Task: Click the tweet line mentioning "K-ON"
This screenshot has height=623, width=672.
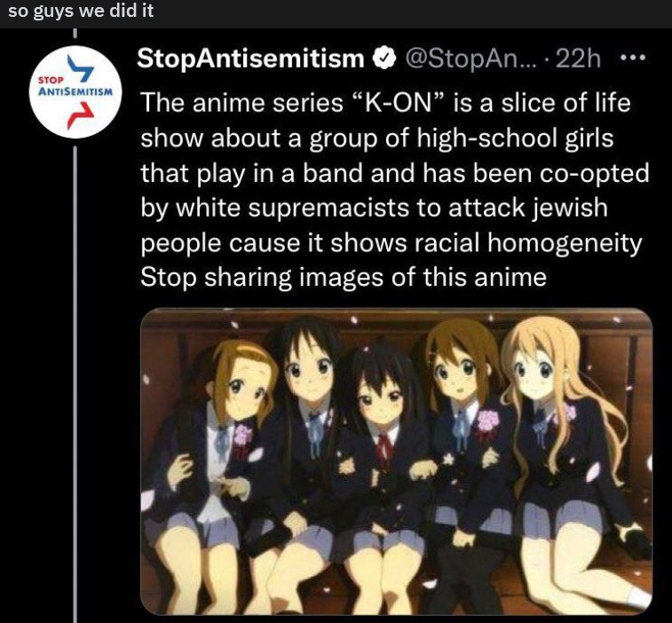Action: (x=385, y=103)
